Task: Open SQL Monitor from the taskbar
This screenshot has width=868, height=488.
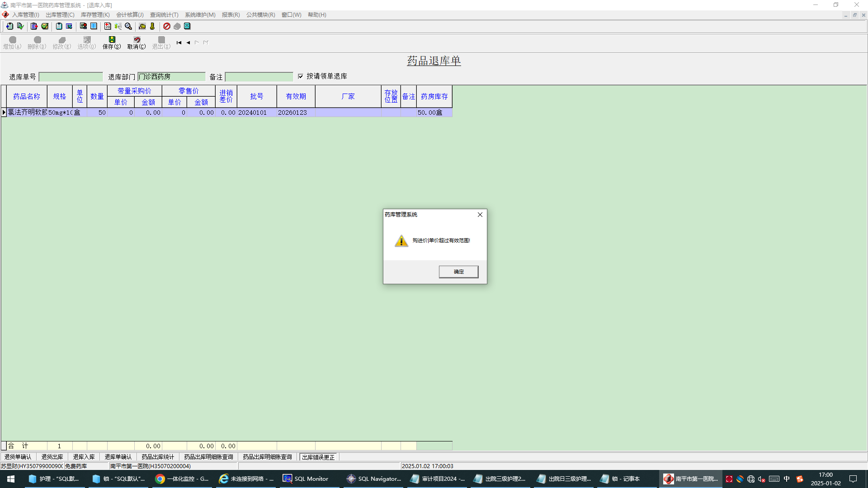Action: coord(306,479)
